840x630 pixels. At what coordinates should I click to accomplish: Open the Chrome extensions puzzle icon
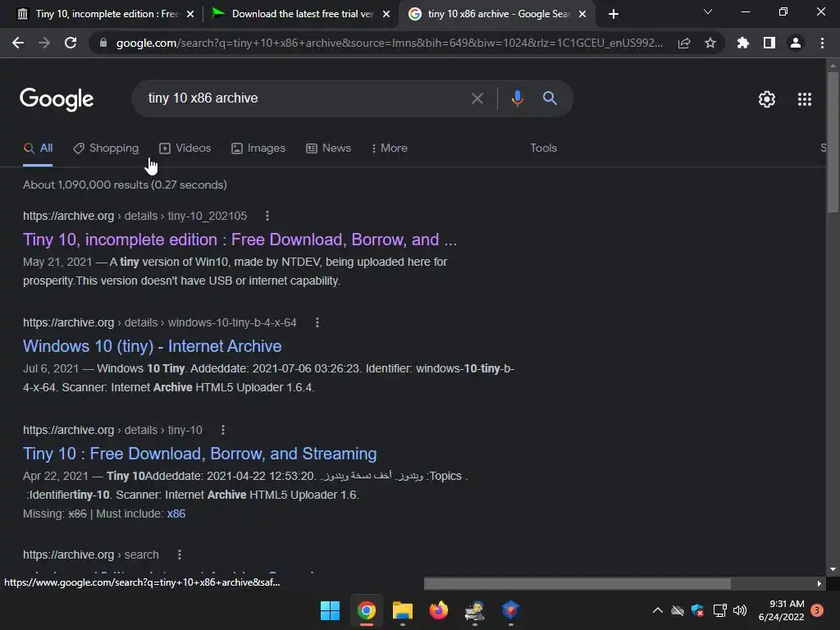tap(742, 43)
